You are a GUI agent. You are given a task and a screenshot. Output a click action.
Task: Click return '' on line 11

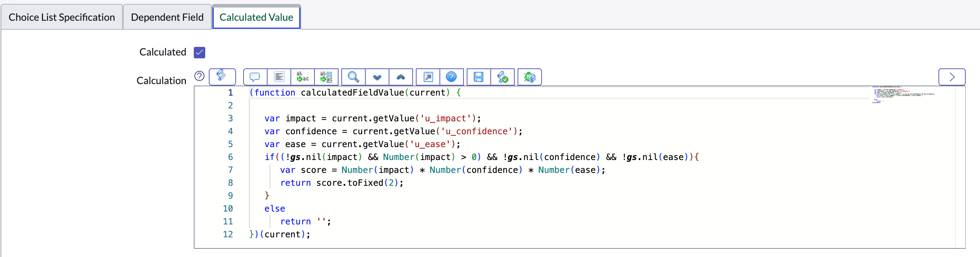tap(303, 222)
